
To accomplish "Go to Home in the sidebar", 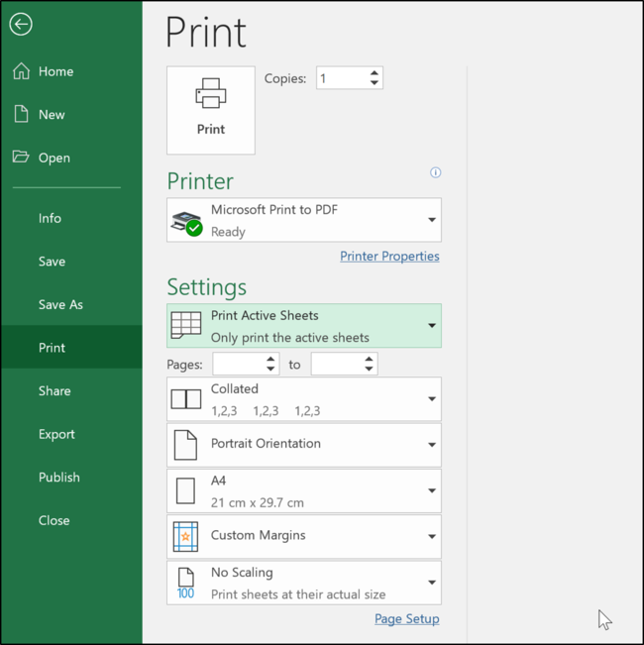I will 55,71.
